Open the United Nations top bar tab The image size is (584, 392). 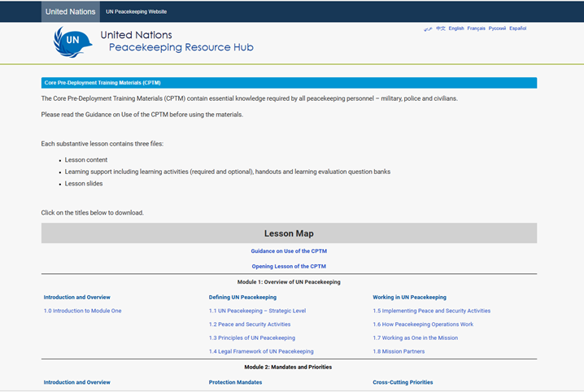point(71,11)
